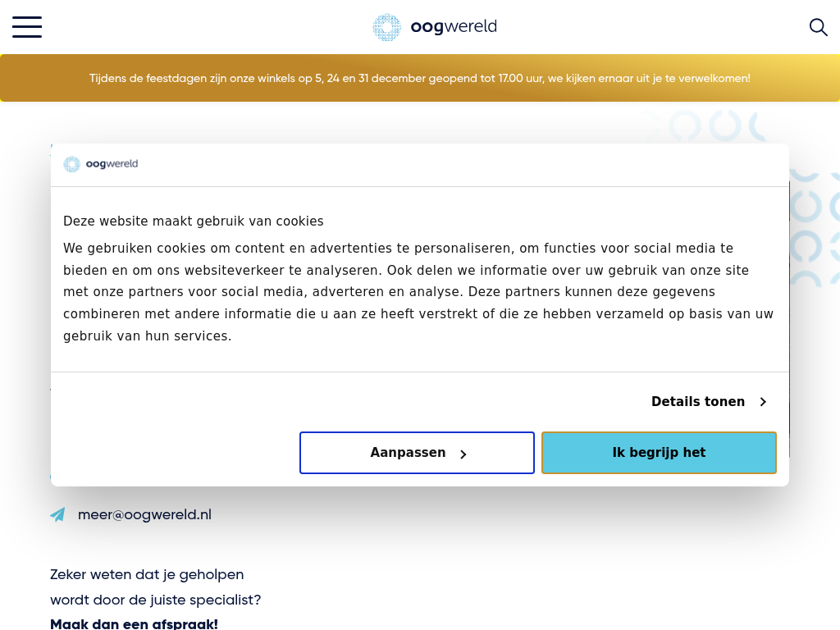Click the paper plane email icon
Screen dimensions: 840x630
[x=57, y=515]
